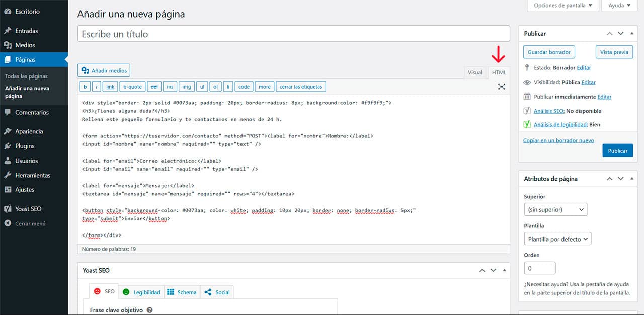Edit the Estado Borrador status

click(584, 67)
